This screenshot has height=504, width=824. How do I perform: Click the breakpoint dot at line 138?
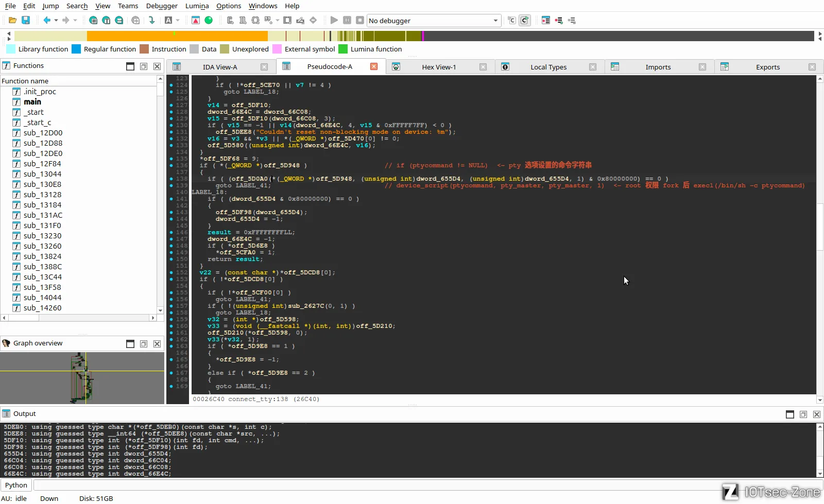pyautogui.click(x=171, y=179)
